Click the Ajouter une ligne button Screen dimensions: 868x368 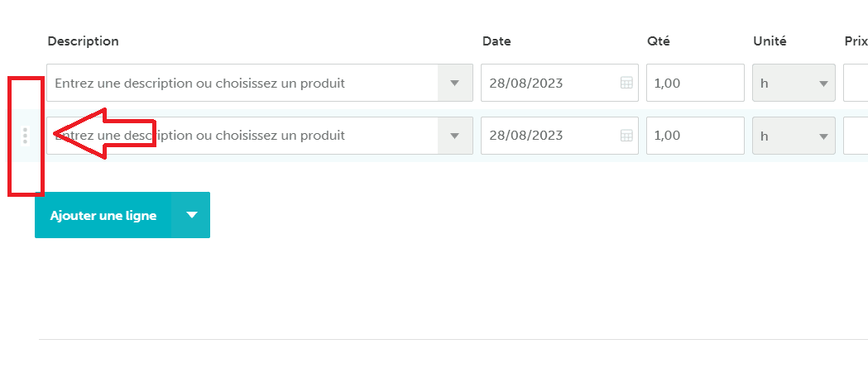click(x=103, y=215)
